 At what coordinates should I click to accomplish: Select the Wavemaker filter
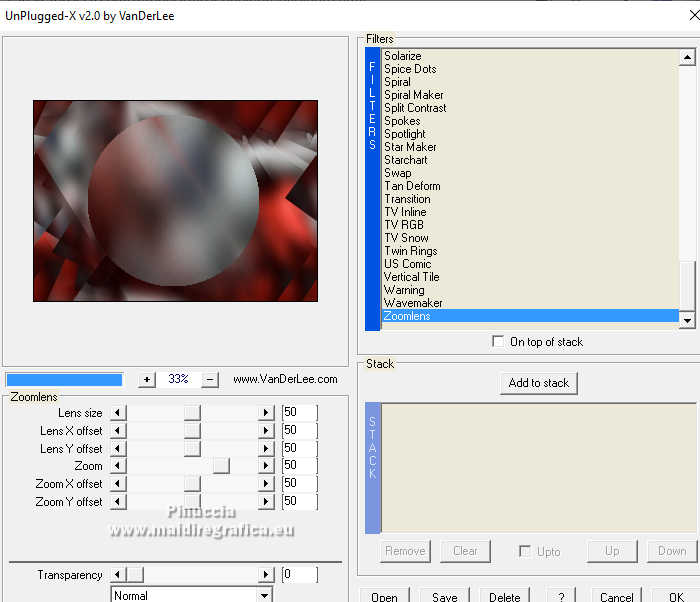[413, 303]
